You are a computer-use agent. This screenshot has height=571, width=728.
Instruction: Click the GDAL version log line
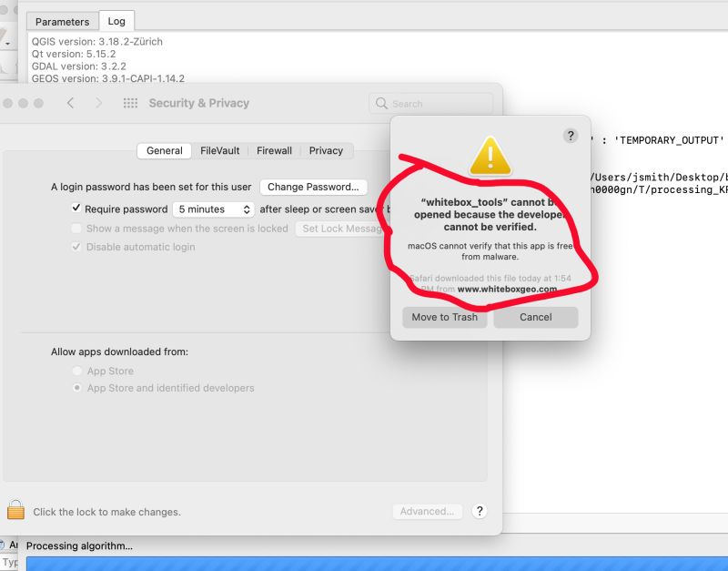point(79,66)
